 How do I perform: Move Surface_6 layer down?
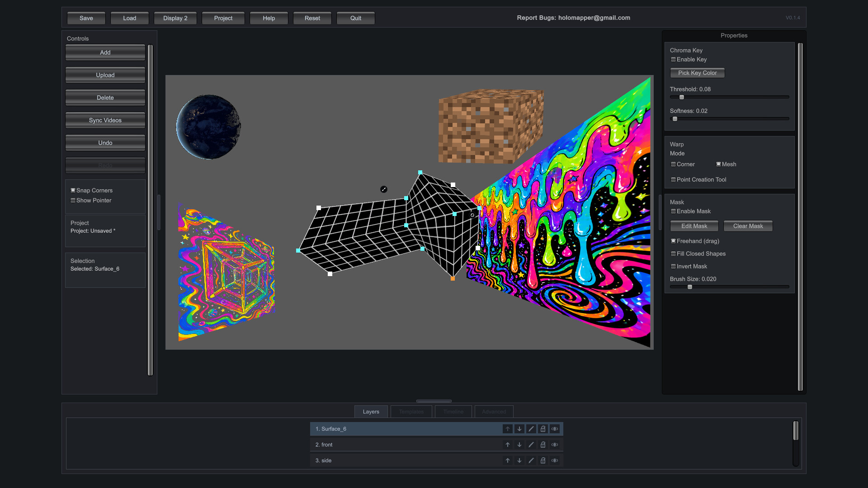tap(519, 429)
